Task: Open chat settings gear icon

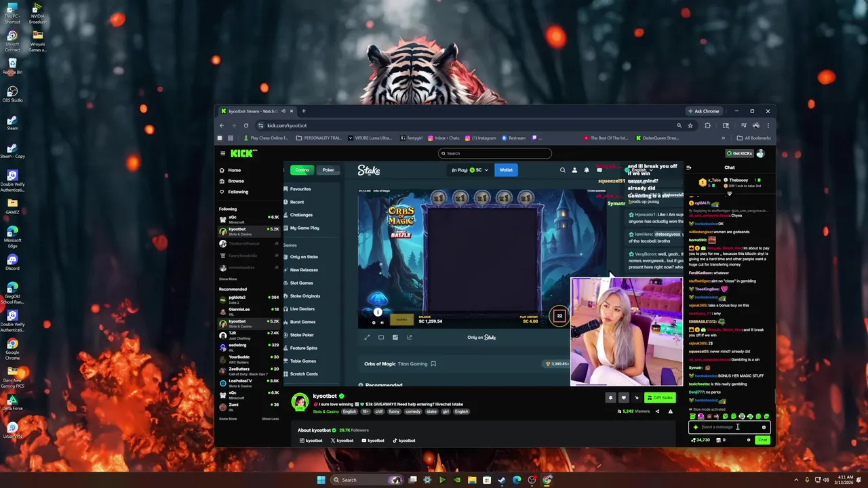Action: click(749, 440)
